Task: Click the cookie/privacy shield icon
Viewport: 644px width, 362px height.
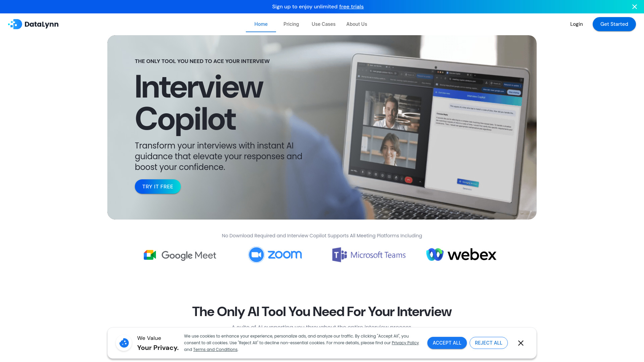Action: coord(123,343)
